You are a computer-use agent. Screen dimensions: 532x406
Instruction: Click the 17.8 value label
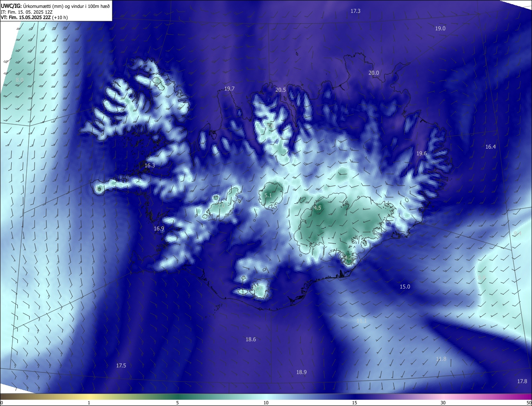522,382
